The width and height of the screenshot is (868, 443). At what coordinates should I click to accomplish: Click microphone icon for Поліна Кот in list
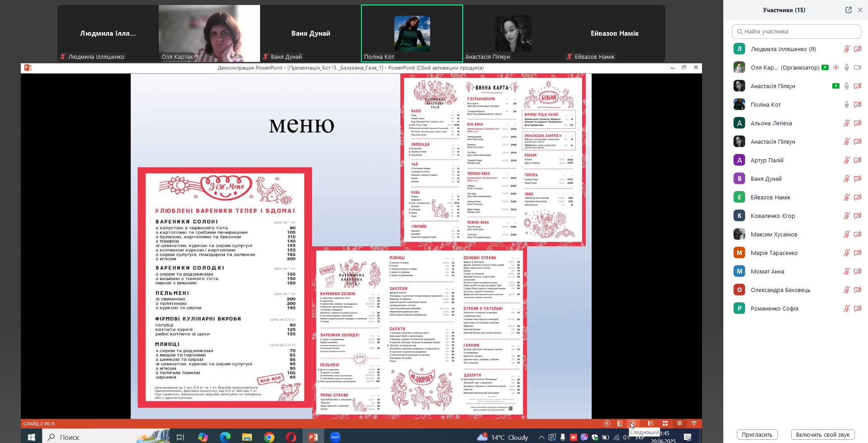(x=847, y=104)
